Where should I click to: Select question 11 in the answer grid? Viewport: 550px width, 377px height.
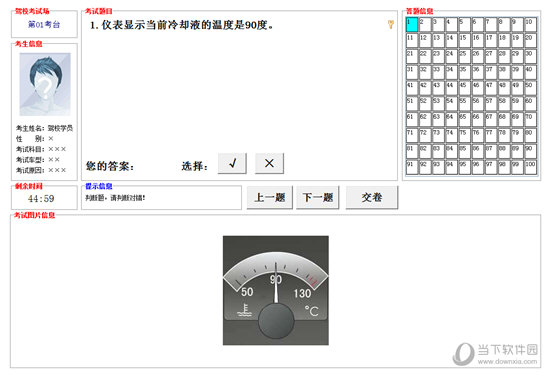(412, 41)
